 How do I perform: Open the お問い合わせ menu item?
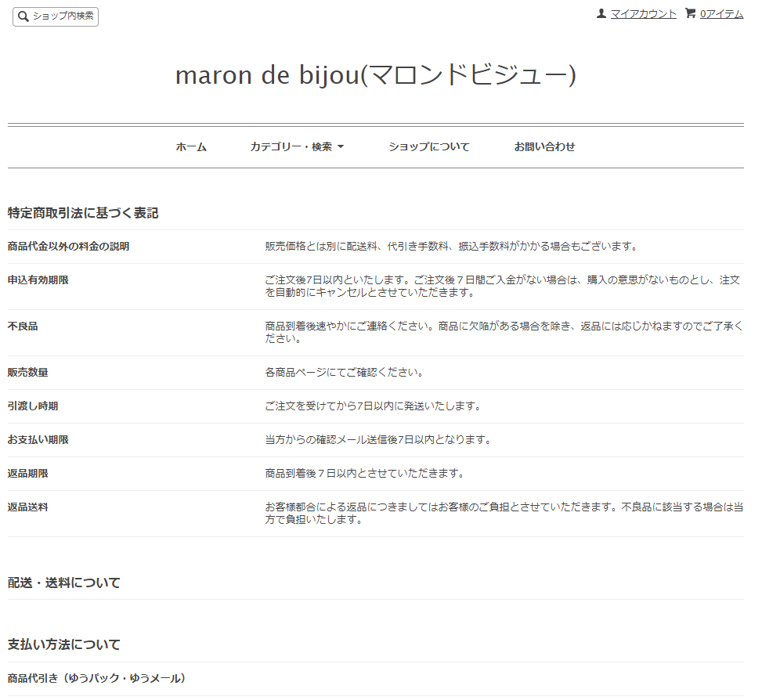(x=545, y=146)
